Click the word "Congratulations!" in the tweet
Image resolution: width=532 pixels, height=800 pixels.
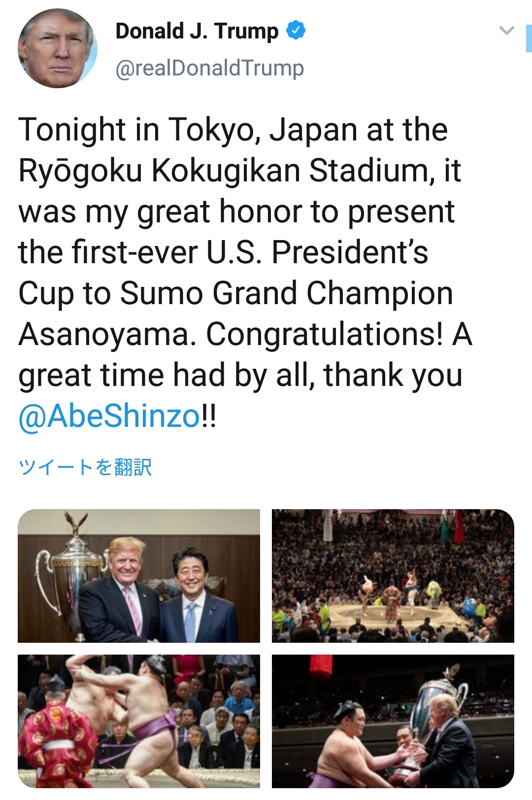pyautogui.click(x=324, y=334)
